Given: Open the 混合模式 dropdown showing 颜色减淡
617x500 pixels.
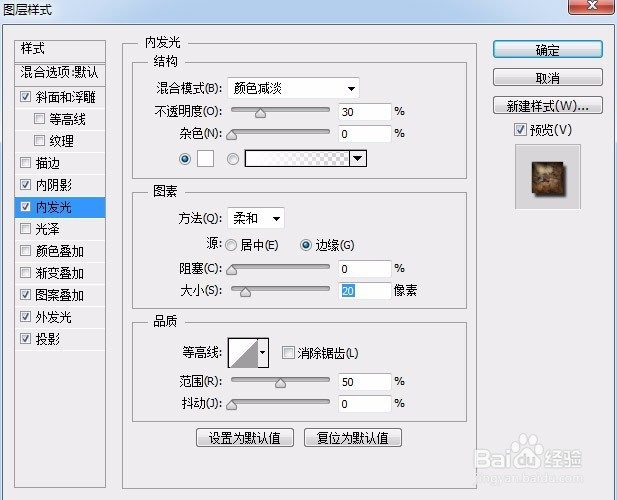Looking at the screenshot, I should pyautogui.click(x=293, y=88).
